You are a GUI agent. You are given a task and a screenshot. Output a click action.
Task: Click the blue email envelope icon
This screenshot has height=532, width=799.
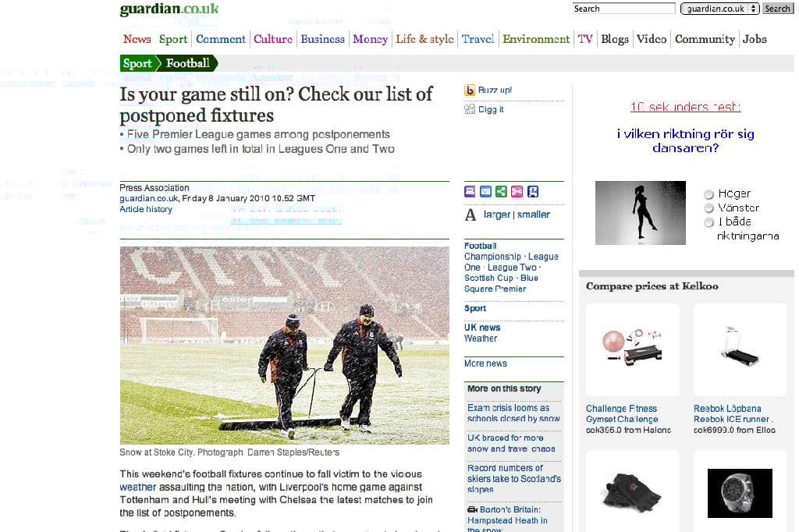click(x=485, y=192)
